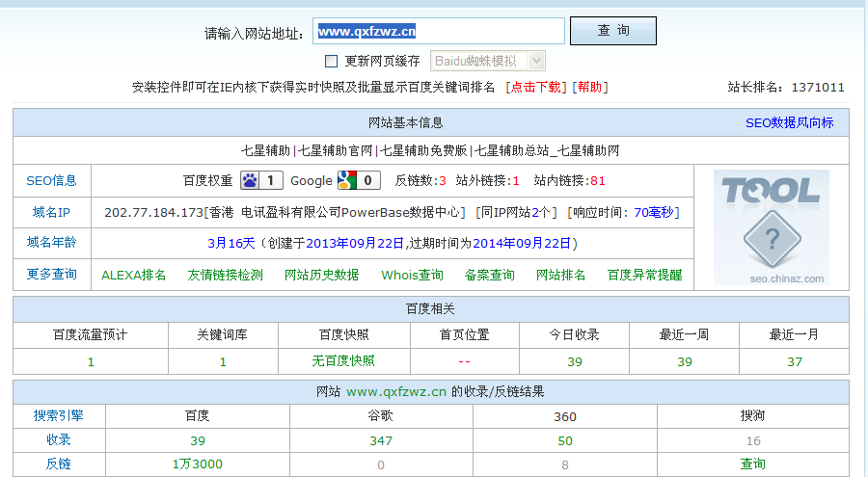Expand the Baidu蜘蛛模拟 dropdown
Viewport: 868px width, 477px height.
pyautogui.click(x=488, y=61)
